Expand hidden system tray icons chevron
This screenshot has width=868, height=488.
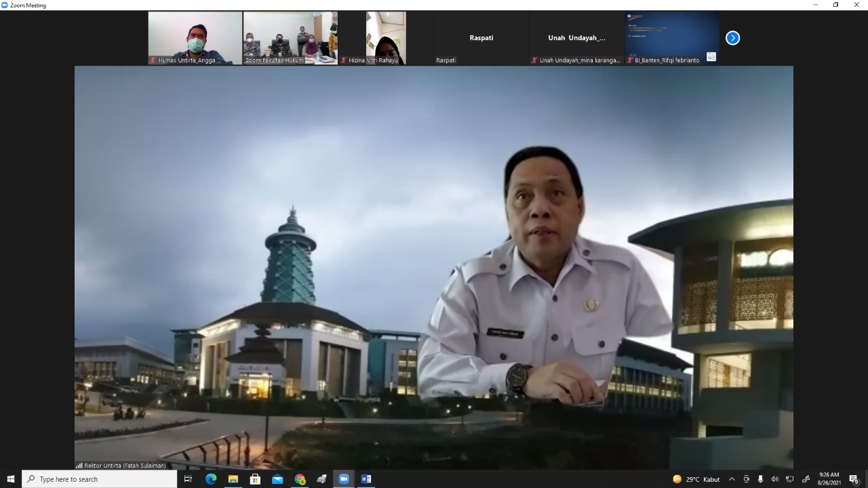click(732, 479)
